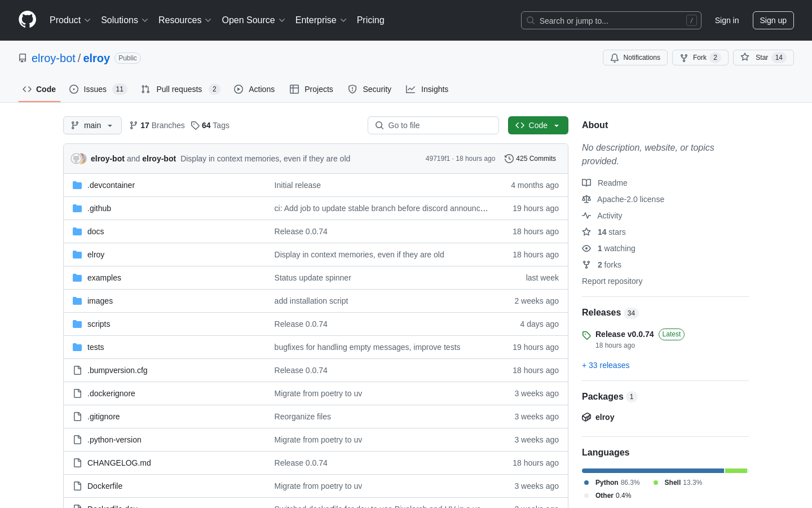
Task: Open the Security tab
Action: pyautogui.click(x=369, y=89)
